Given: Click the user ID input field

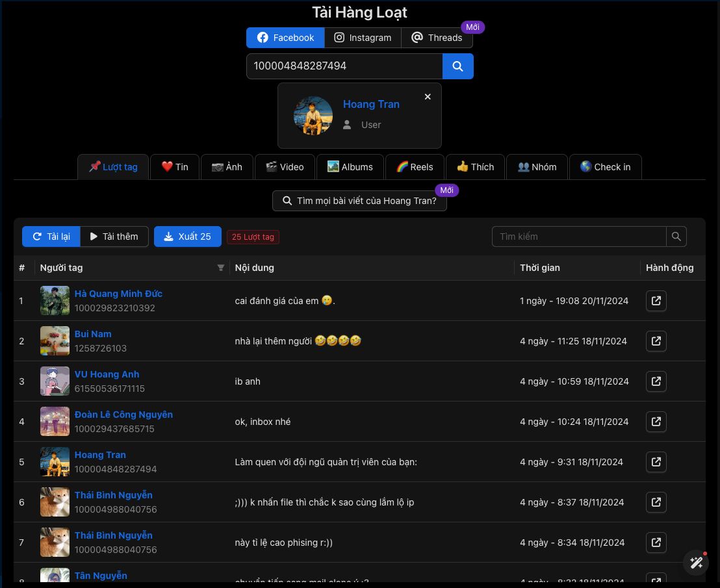Looking at the screenshot, I should coord(344,66).
